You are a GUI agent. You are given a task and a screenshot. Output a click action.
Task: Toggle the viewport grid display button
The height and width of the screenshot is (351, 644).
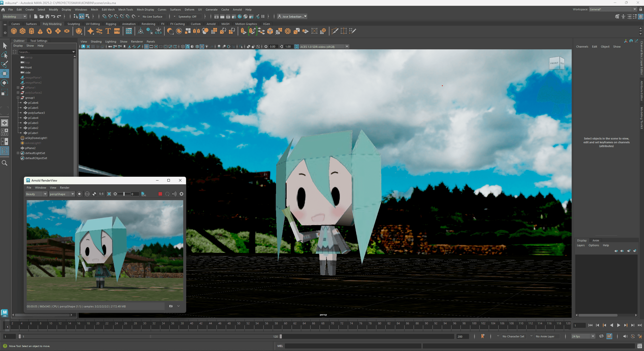point(146,47)
